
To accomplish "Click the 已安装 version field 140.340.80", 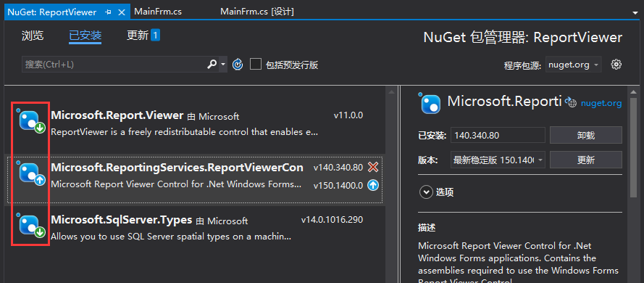I will tap(498, 135).
